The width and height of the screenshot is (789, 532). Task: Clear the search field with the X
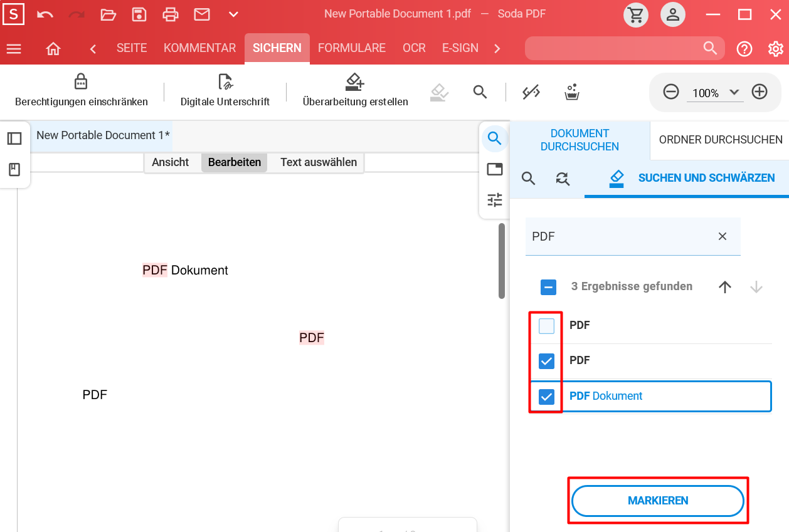click(x=723, y=236)
